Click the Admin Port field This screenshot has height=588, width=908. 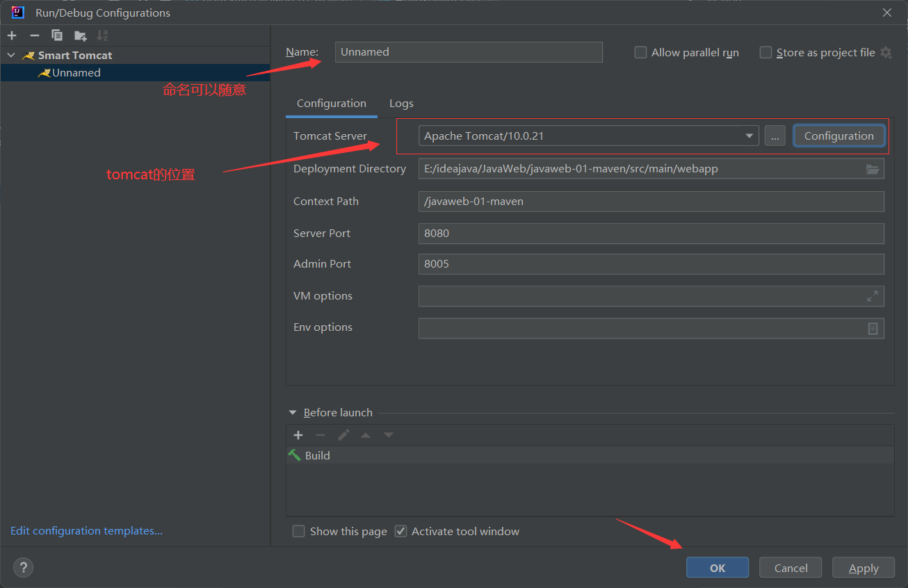651,264
